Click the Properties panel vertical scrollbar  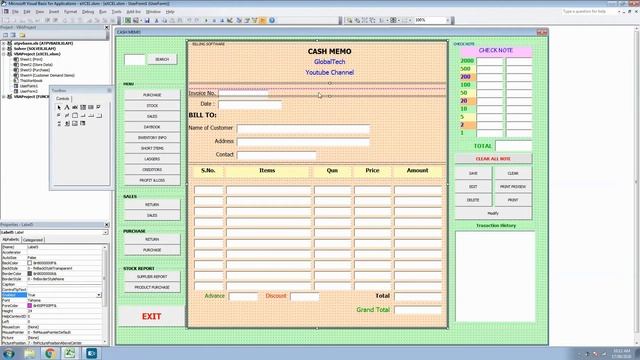(x=105, y=294)
